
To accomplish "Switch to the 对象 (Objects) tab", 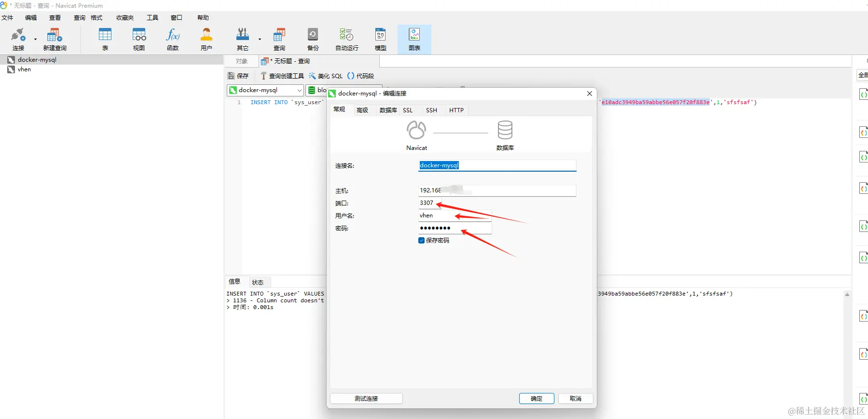I will click(242, 61).
